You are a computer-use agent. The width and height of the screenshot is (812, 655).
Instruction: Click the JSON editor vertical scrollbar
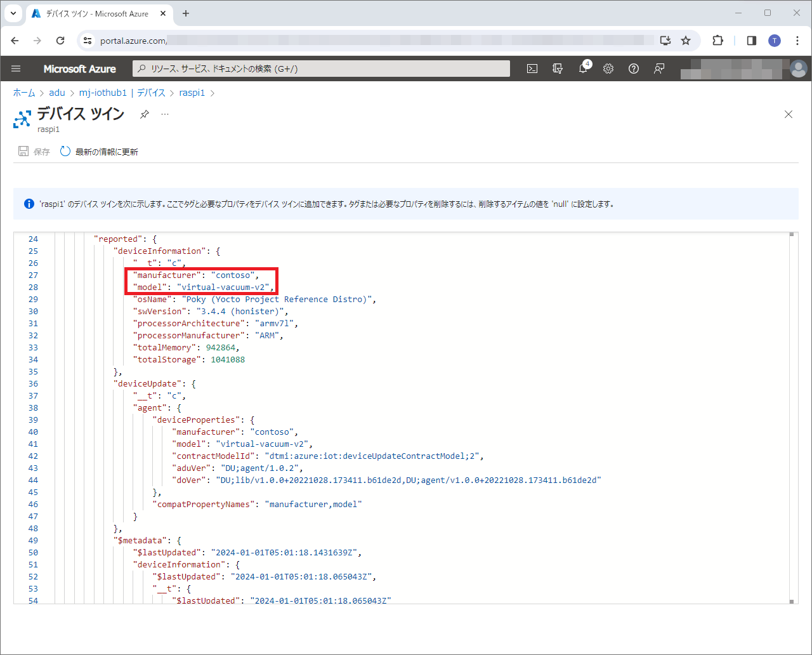792,417
